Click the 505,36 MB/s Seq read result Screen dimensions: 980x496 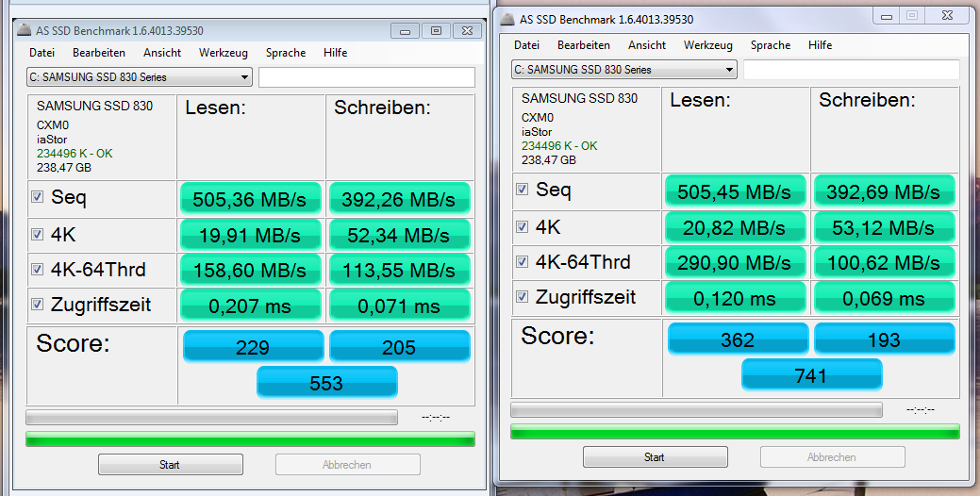pyautogui.click(x=250, y=199)
